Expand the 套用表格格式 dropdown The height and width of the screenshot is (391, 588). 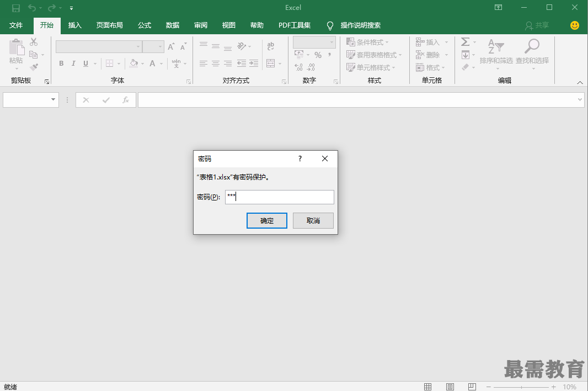[x=400, y=55]
